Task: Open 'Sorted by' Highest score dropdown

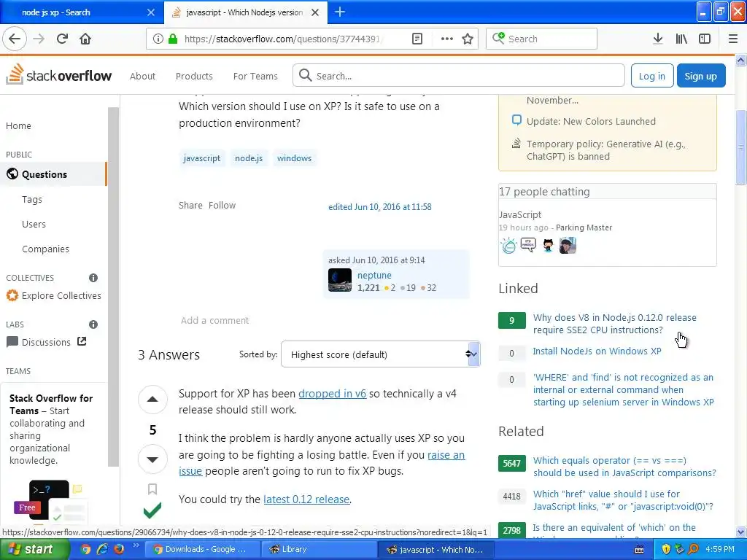Action: [380, 354]
